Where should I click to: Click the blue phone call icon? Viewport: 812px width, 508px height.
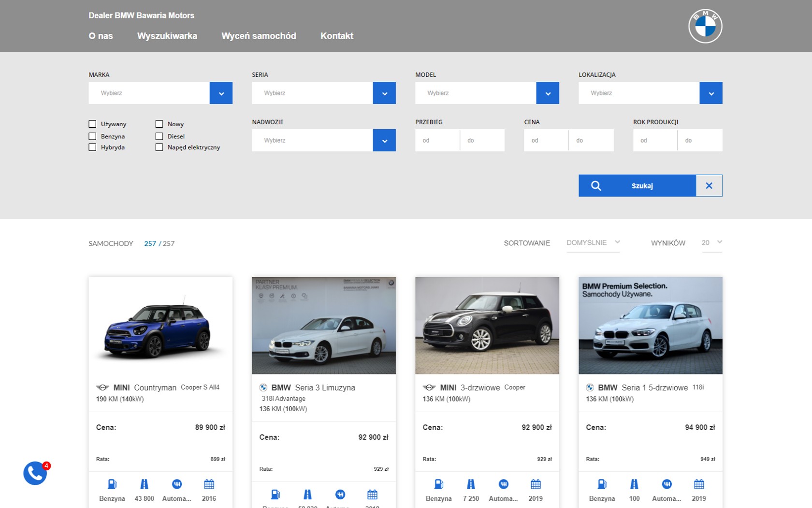coord(35,473)
